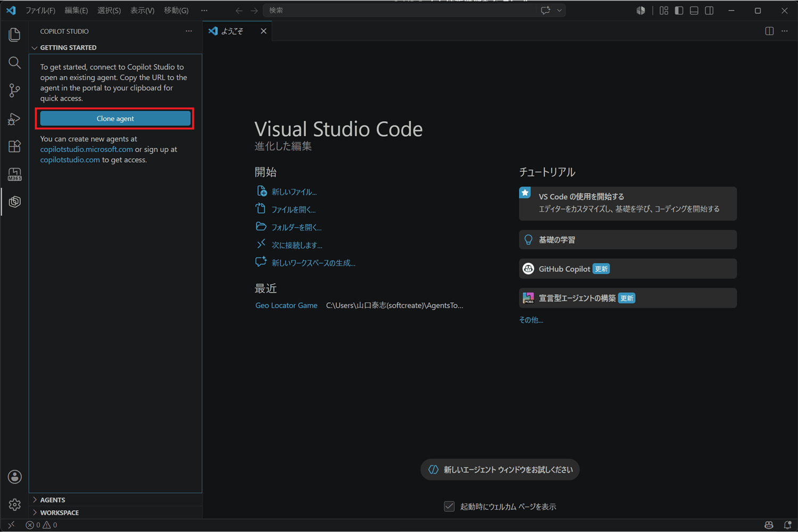The image size is (798, 532).
Task: Open recent Geo Locator Game project
Action: 286,305
